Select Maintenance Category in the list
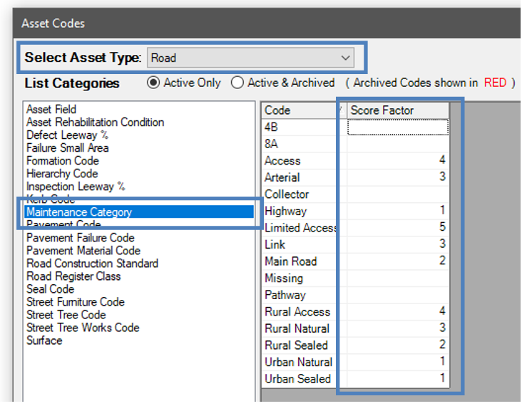This screenshot has height=411, width=532. [79, 212]
